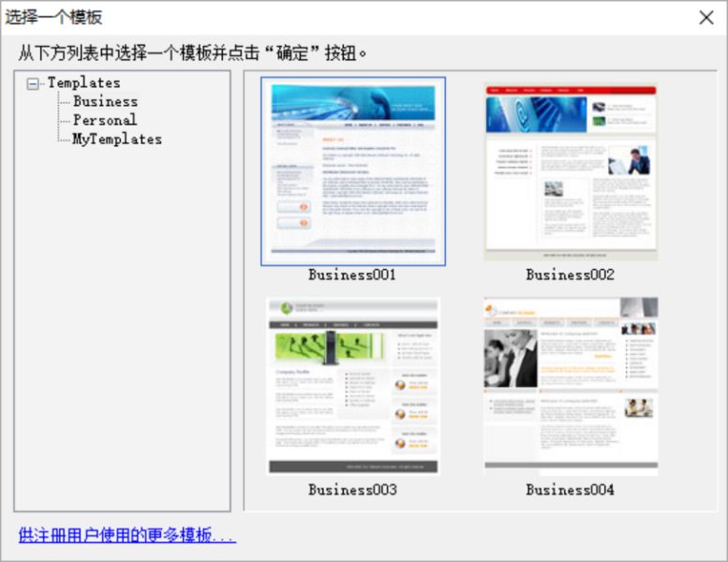Image resolution: width=728 pixels, height=562 pixels.
Task: Choose the Personal template category
Action: [104, 120]
